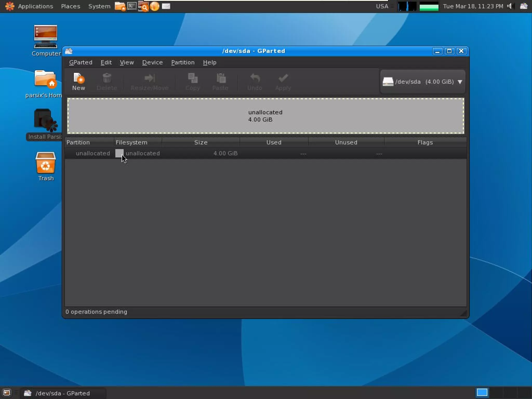The image size is (532, 399).
Task: Click the volume speaker icon in panel
Action: 509,6
